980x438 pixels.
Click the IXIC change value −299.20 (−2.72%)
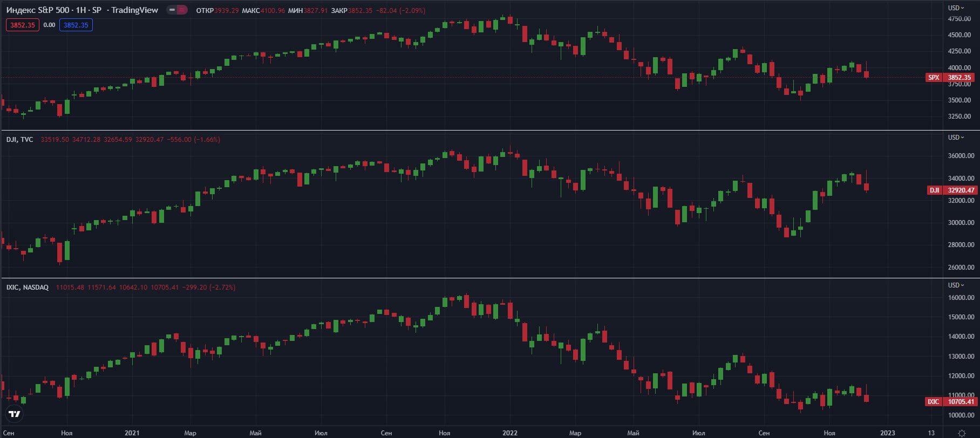(x=208, y=287)
